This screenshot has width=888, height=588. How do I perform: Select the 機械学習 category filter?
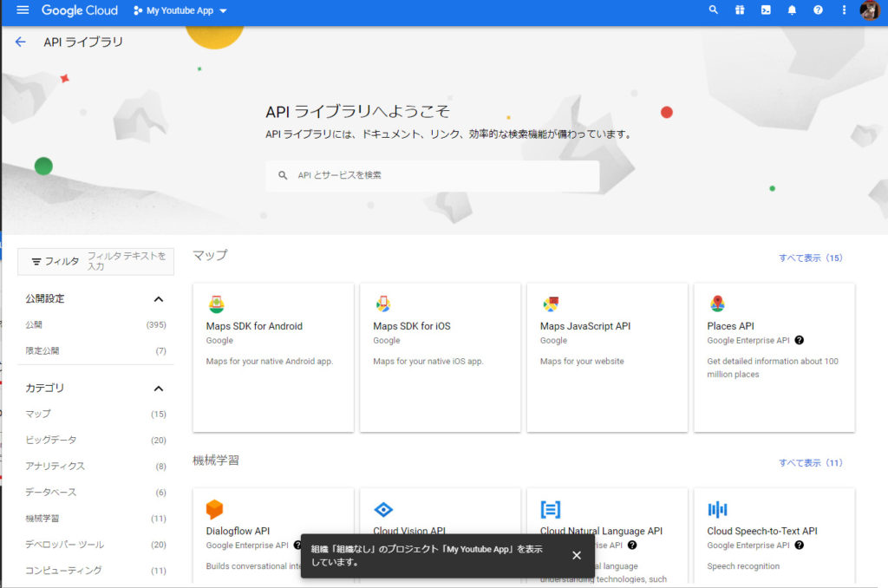coord(95,519)
